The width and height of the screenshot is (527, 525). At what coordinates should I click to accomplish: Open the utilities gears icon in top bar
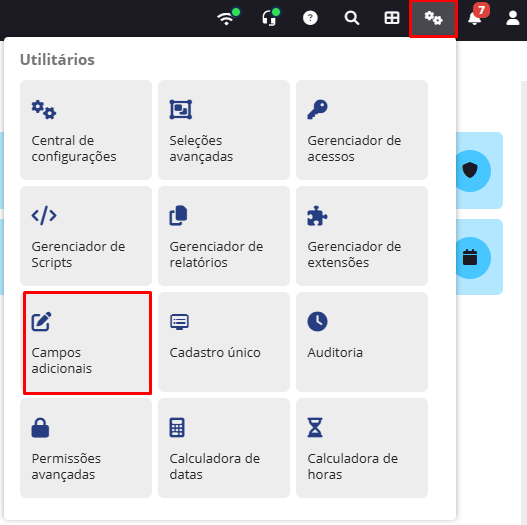[433, 18]
